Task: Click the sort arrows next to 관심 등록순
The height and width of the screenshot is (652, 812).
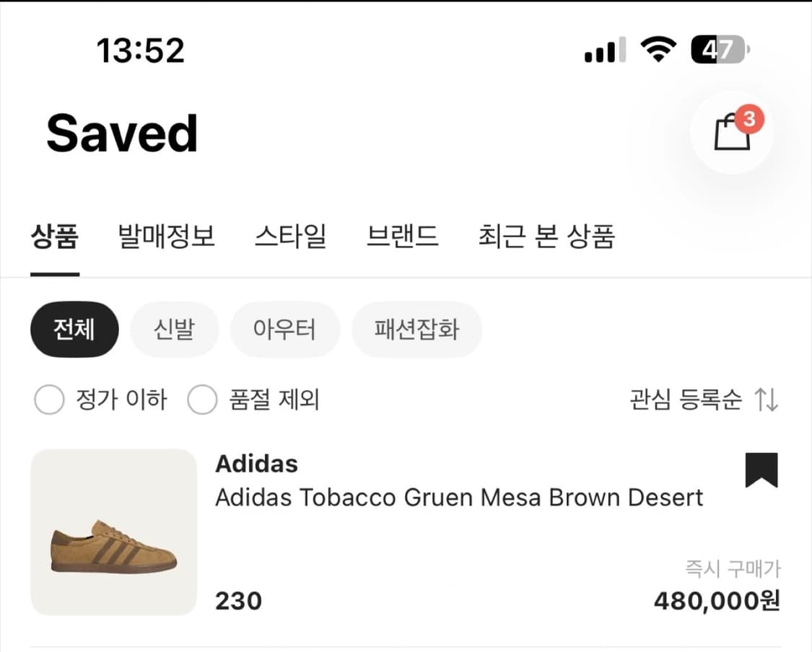Action: (x=768, y=400)
